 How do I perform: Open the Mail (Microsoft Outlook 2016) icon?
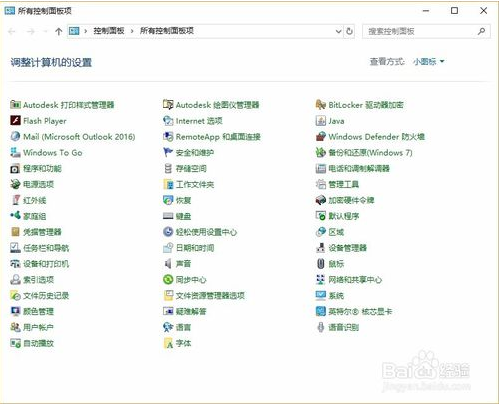point(15,136)
